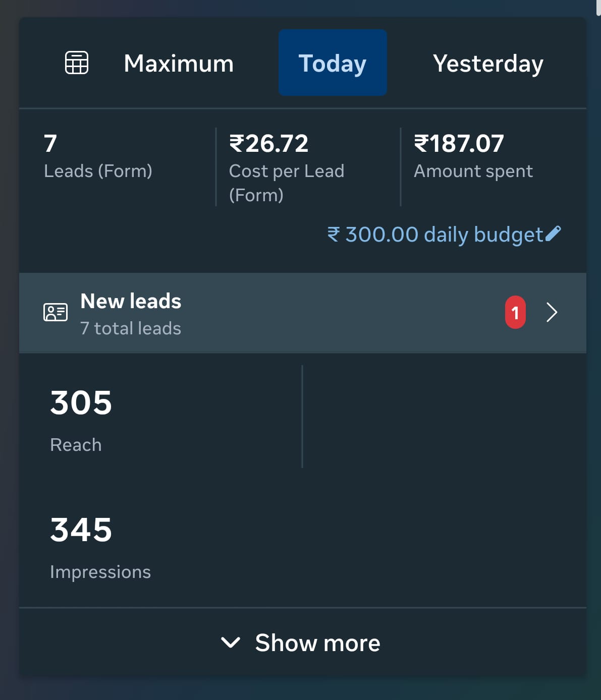This screenshot has height=700, width=601.
Task: Expand New leads using the right chevron
Action: point(552,313)
